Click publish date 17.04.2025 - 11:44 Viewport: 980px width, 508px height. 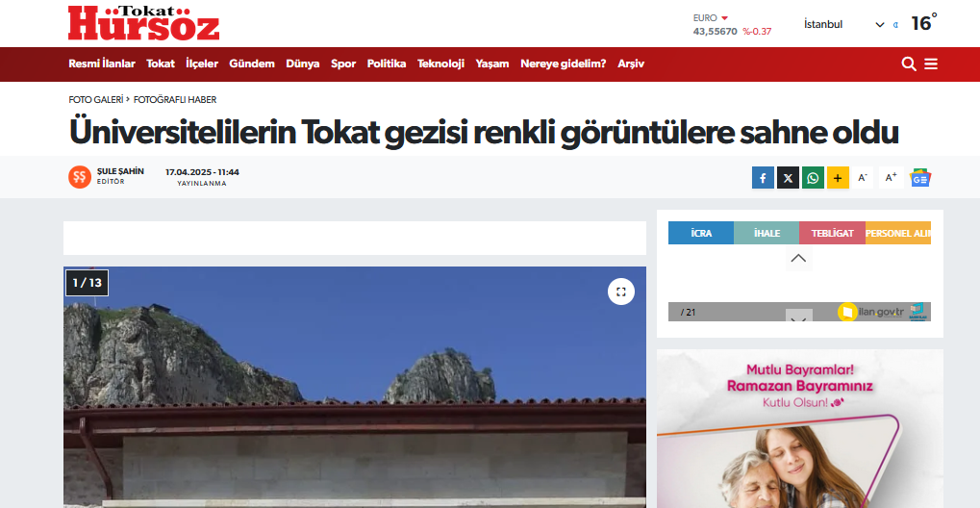[202, 172]
